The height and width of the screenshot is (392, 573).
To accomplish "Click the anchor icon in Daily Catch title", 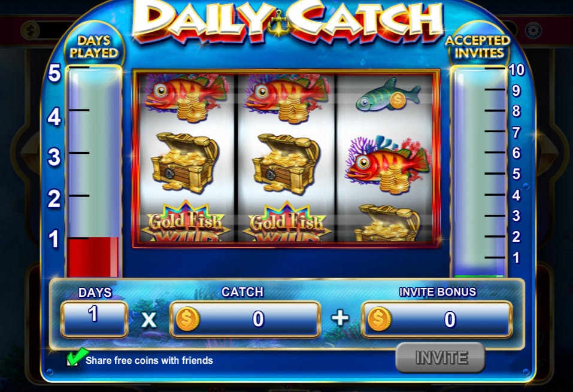I will pyautogui.click(x=279, y=24).
